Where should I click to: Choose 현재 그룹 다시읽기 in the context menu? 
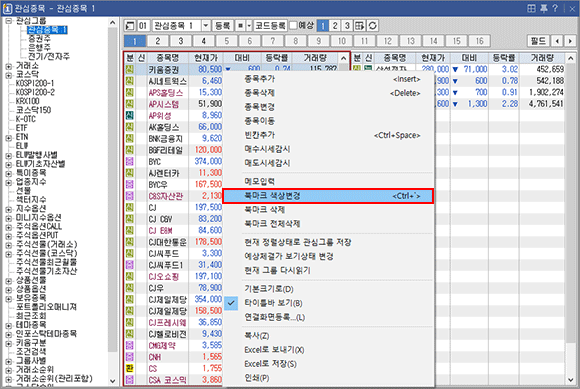328,270
